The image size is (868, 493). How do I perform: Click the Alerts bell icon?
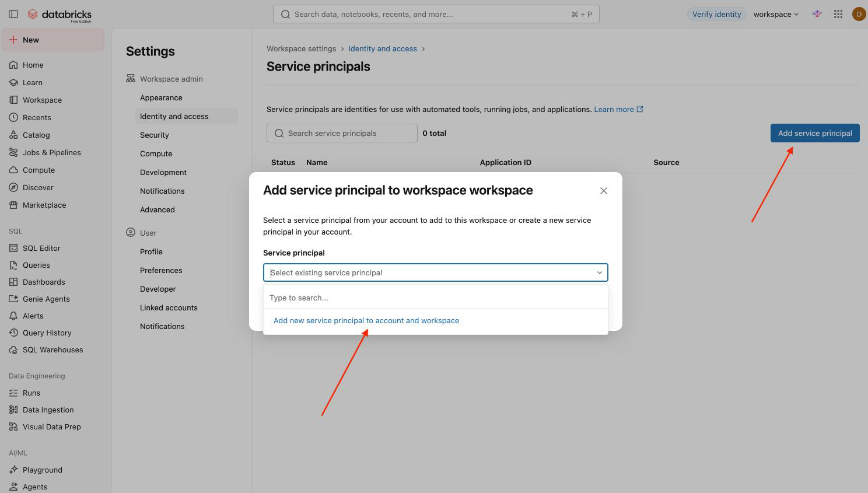click(13, 316)
